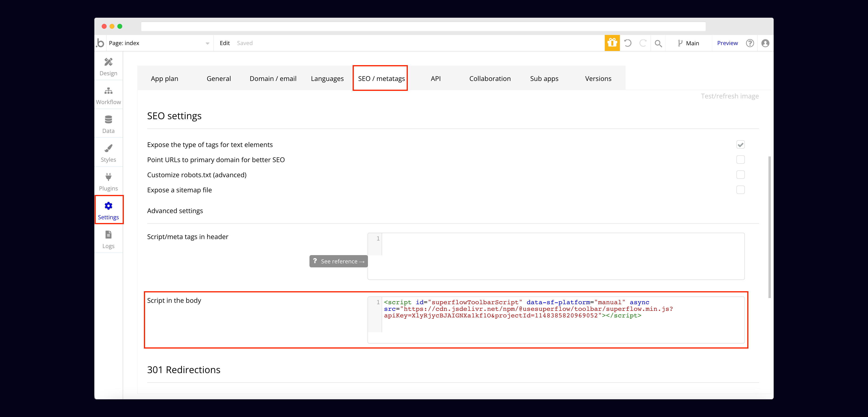Switch to the SEO / metatags tab

(381, 79)
